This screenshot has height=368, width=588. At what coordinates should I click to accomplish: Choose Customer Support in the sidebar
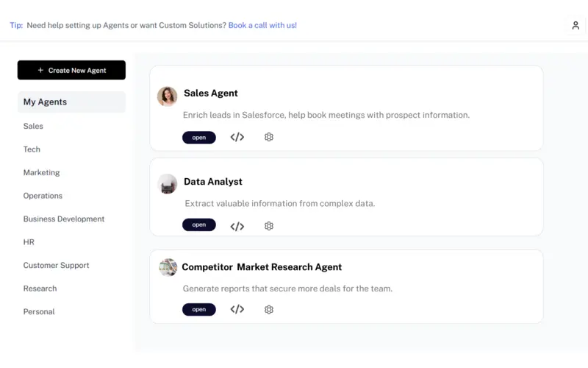(x=57, y=265)
